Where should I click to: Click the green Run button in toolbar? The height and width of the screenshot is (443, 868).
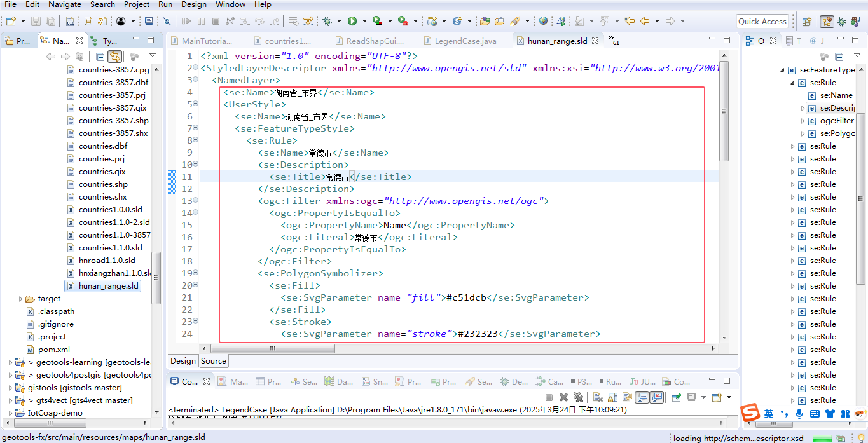pos(352,21)
